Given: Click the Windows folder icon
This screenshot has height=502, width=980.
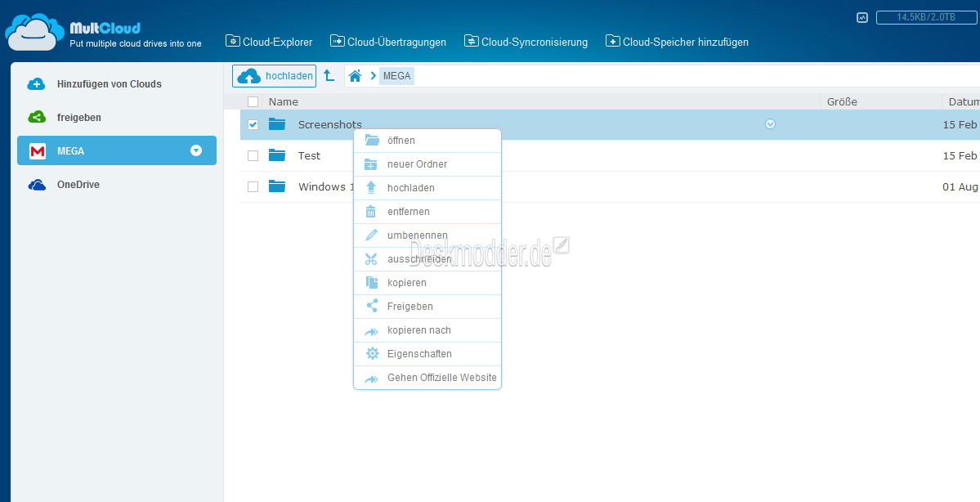Looking at the screenshot, I should tap(277, 186).
